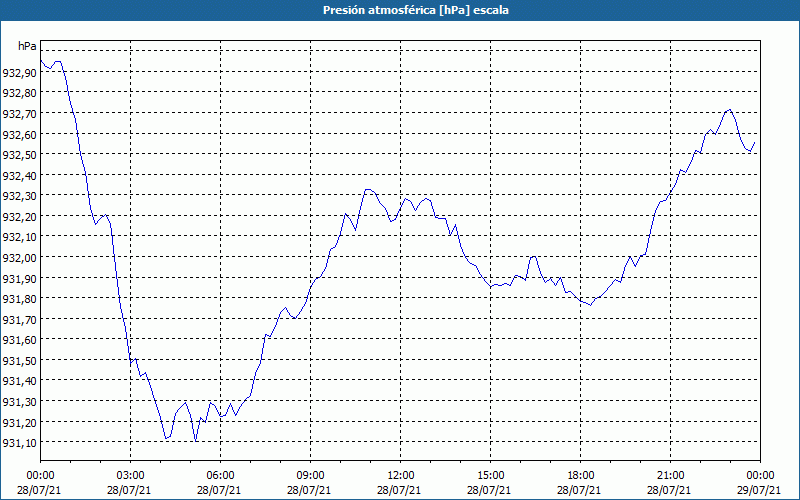Select the 09:00 time label
Screen dimensions: 800x500
[x=310, y=476]
